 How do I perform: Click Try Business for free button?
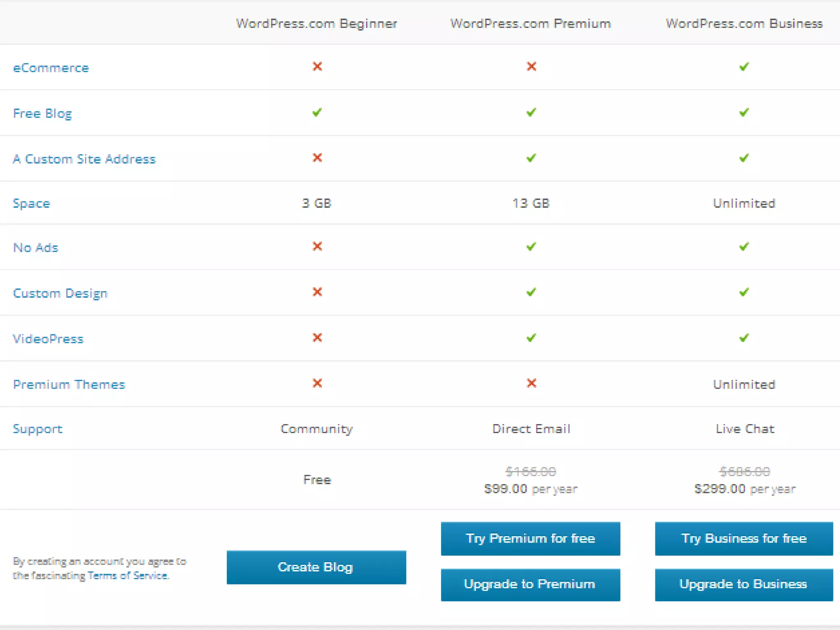coord(744,539)
